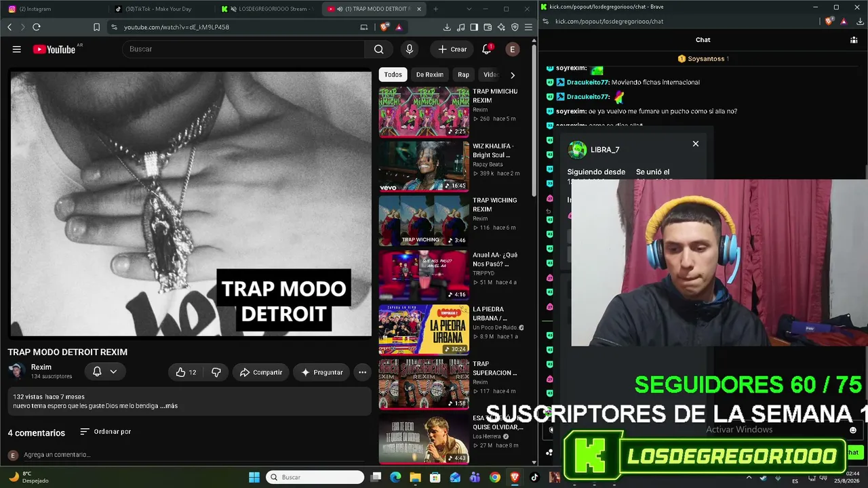Open Microsoft Edge from the taskbar
868x488 pixels.
[x=396, y=477]
